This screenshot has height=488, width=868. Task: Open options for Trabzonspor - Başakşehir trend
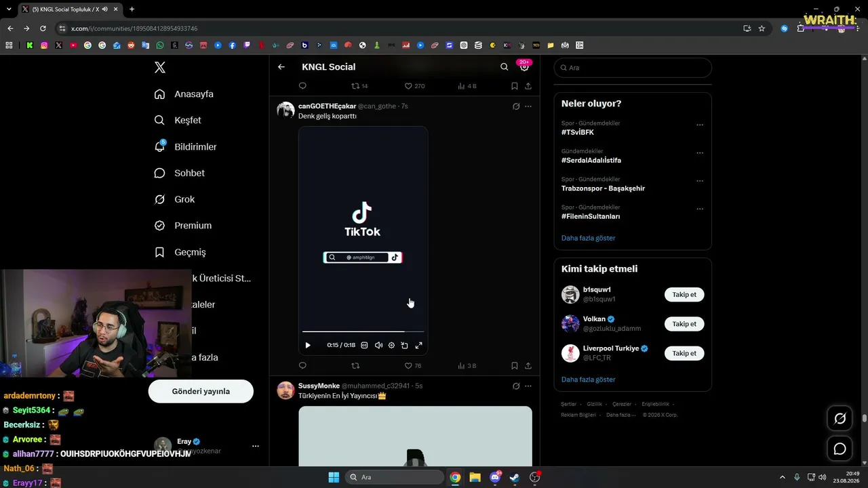coord(700,181)
